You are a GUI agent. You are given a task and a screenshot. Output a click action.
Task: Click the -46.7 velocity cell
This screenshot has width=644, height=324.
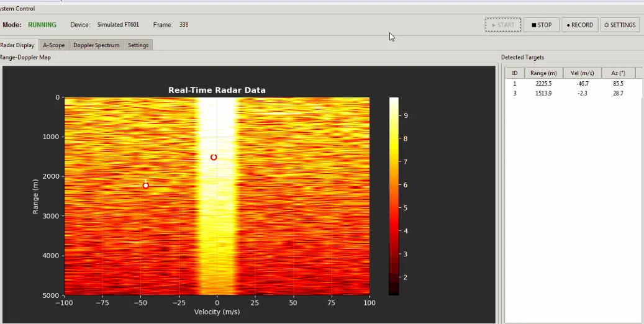(583, 83)
